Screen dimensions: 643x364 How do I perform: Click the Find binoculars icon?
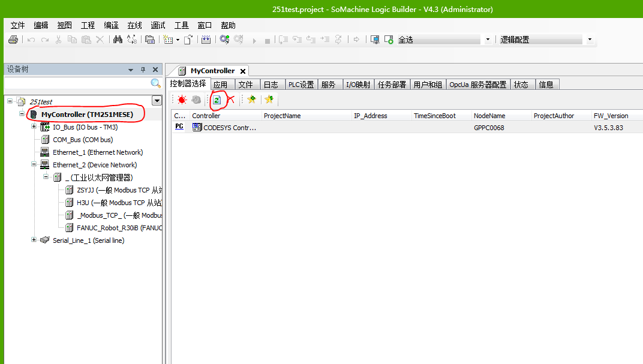[x=118, y=40]
